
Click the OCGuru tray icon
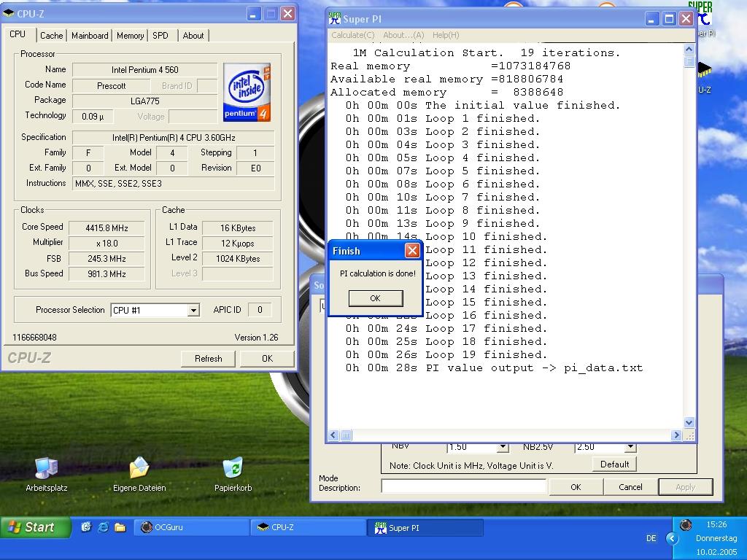[686, 525]
